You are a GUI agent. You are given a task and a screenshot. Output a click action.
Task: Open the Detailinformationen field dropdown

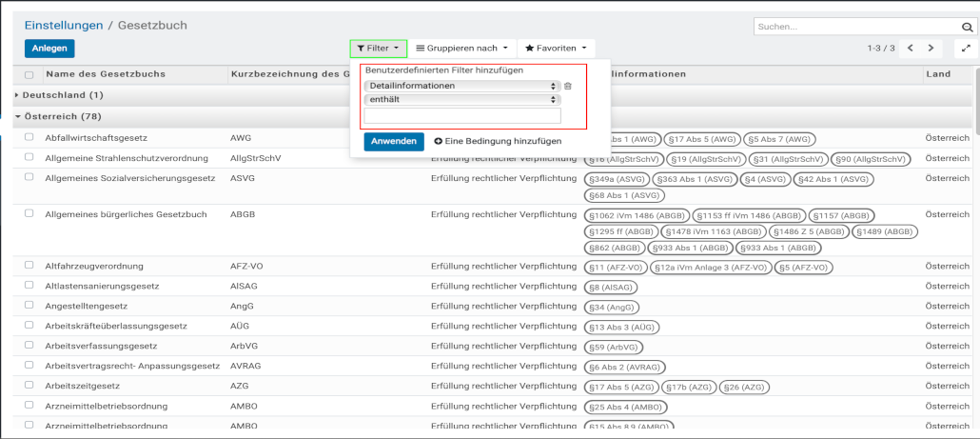tap(461, 86)
